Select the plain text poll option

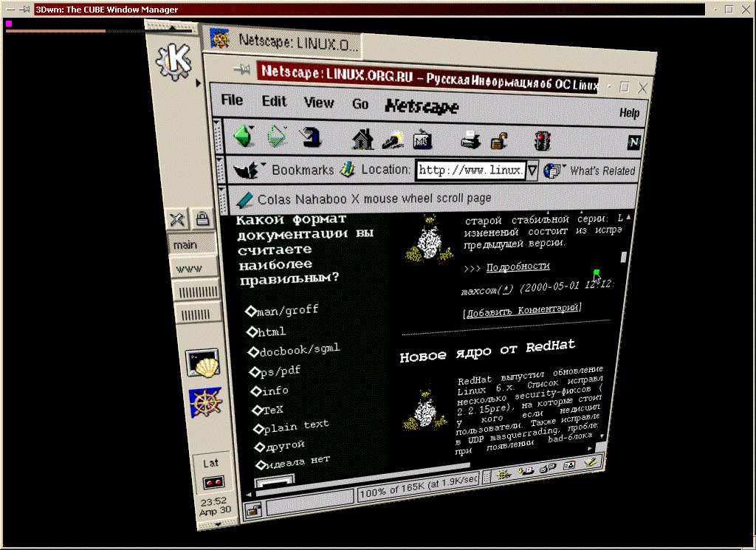259,428
